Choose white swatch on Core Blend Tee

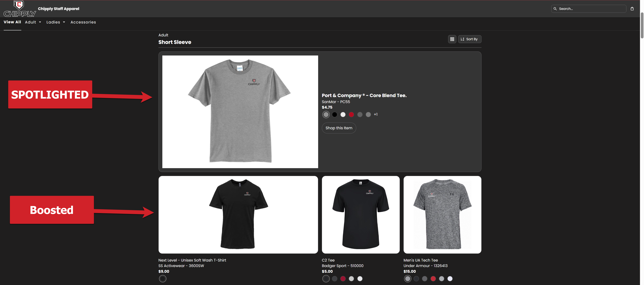click(x=343, y=115)
